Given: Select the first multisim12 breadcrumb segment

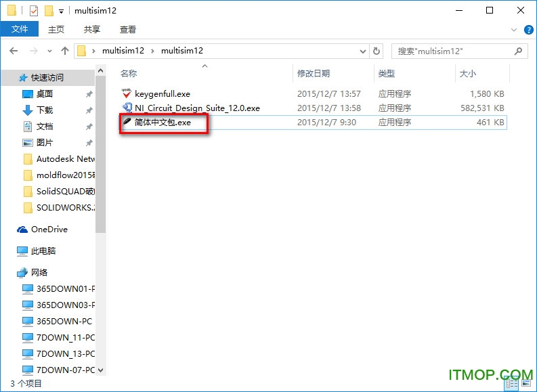Looking at the screenshot, I should tap(123, 51).
